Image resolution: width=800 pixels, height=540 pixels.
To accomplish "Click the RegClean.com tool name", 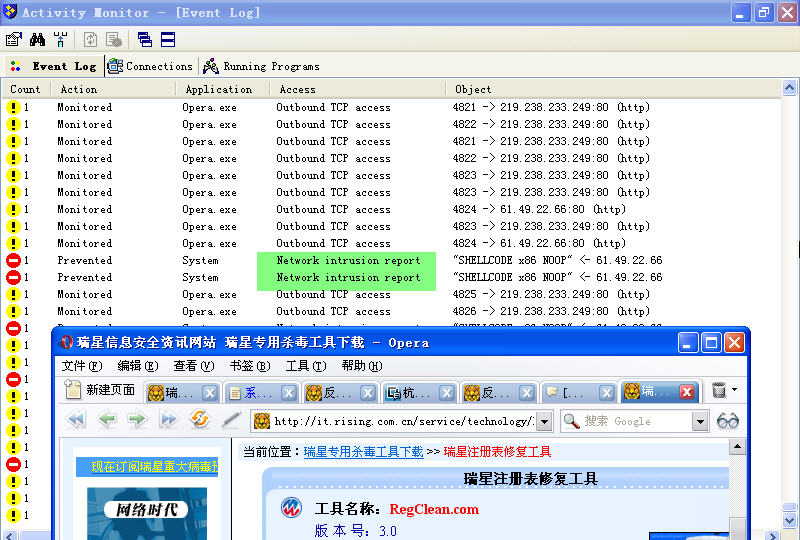I will (434, 509).
